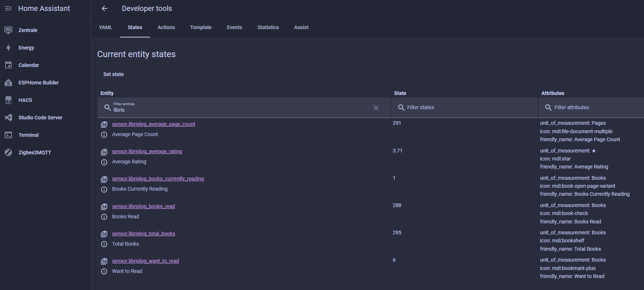This screenshot has width=644, height=290.
Task: Show info for Books Currently Reading
Action: [104, 189]
